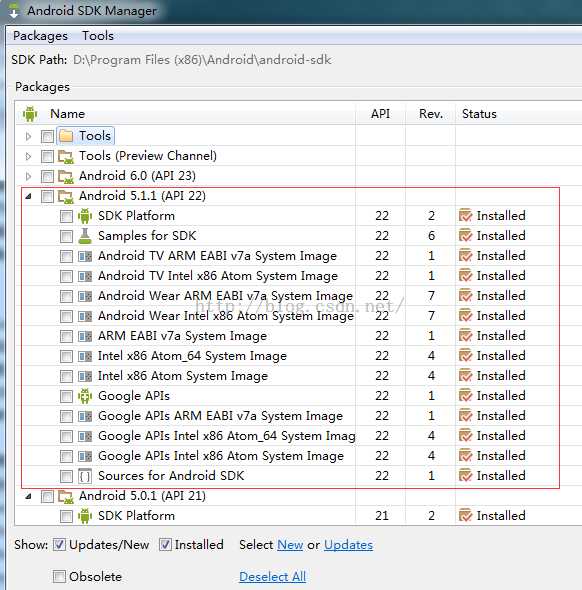
Task: Open the Tools menu
Action: [98, 36]
